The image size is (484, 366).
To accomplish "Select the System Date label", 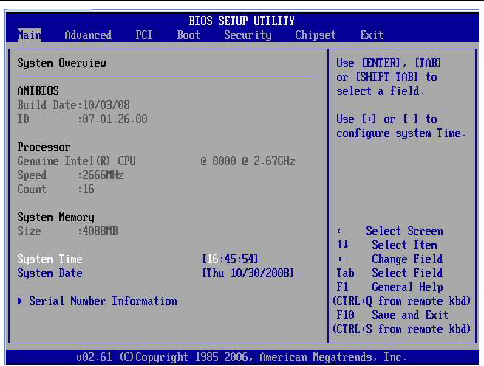I will click(x=50, y=273).
